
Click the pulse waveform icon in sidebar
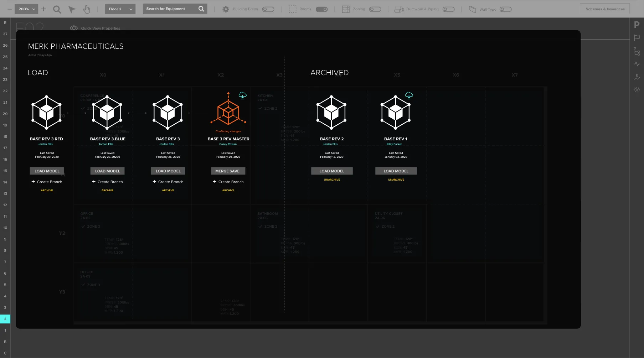tap(637, 64)
